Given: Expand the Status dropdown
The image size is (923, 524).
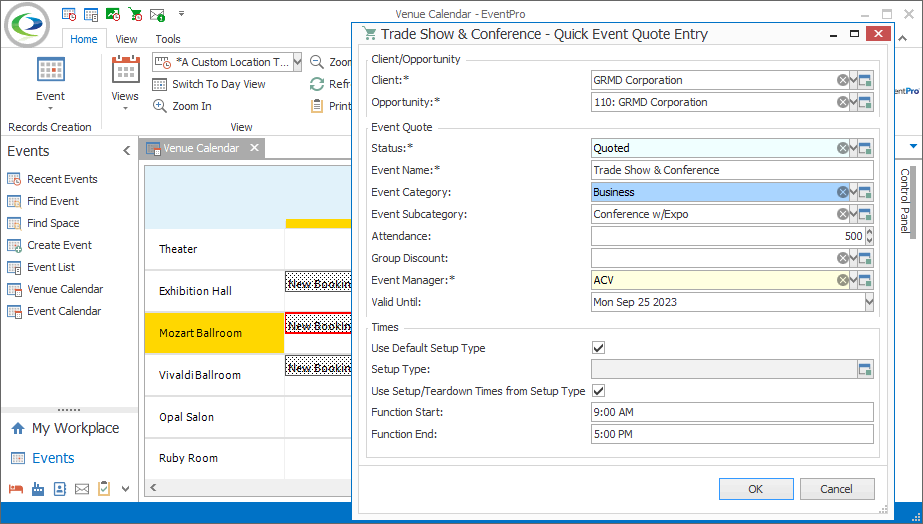Looking at the screenshot, I should [854, 148].
